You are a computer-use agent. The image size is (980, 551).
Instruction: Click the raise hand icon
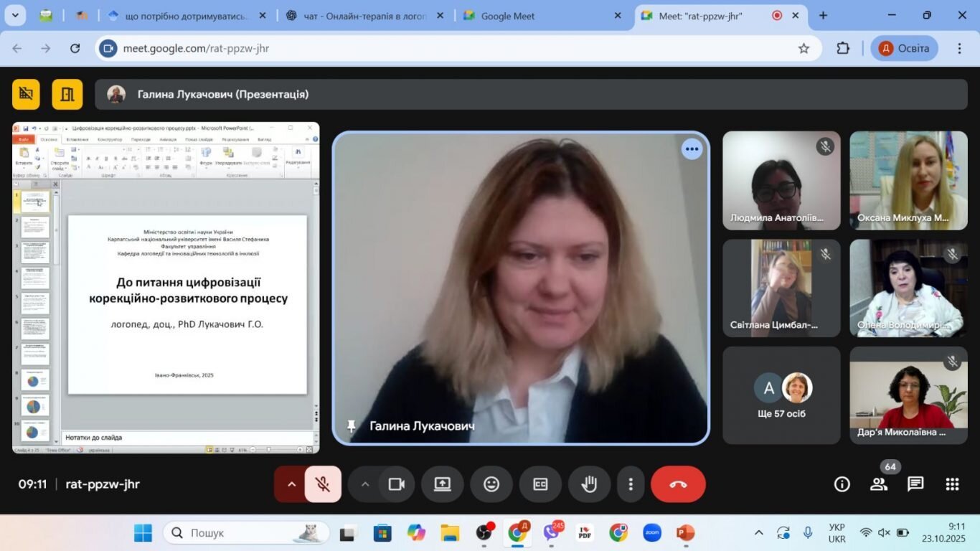tap(589, 484)
